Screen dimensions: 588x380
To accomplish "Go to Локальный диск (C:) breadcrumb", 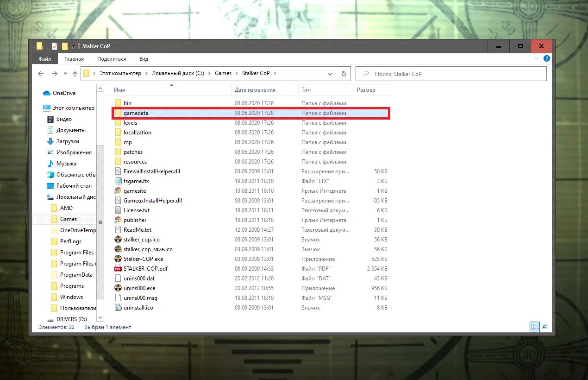I will (x=178, y=73).
